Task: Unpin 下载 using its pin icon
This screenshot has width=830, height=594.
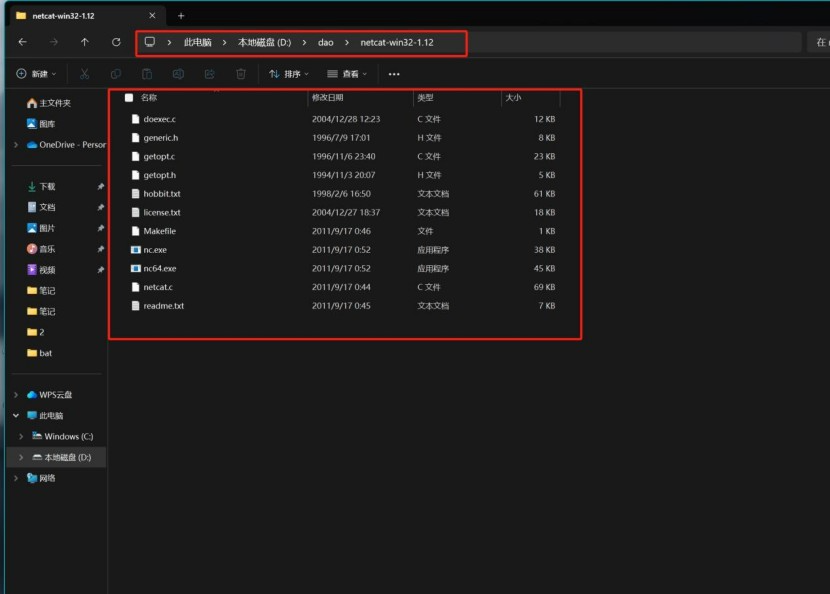Action: click(x=101, y=186)
